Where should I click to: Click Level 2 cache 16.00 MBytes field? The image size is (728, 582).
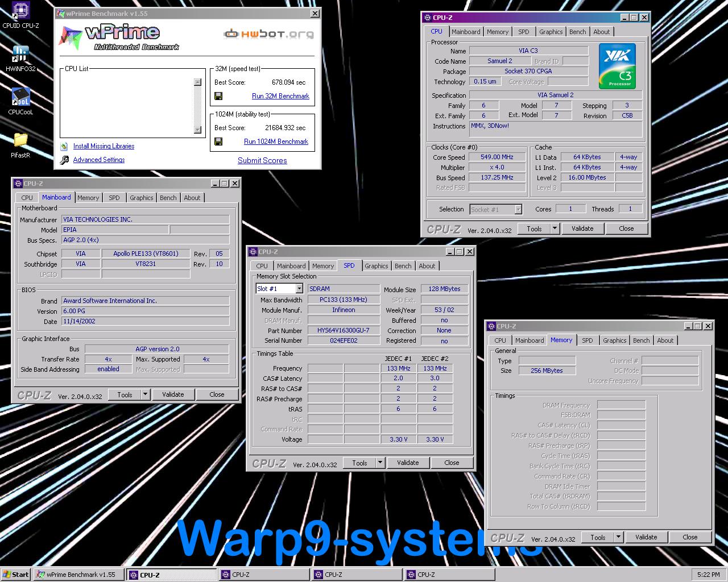tap(587, 177)
